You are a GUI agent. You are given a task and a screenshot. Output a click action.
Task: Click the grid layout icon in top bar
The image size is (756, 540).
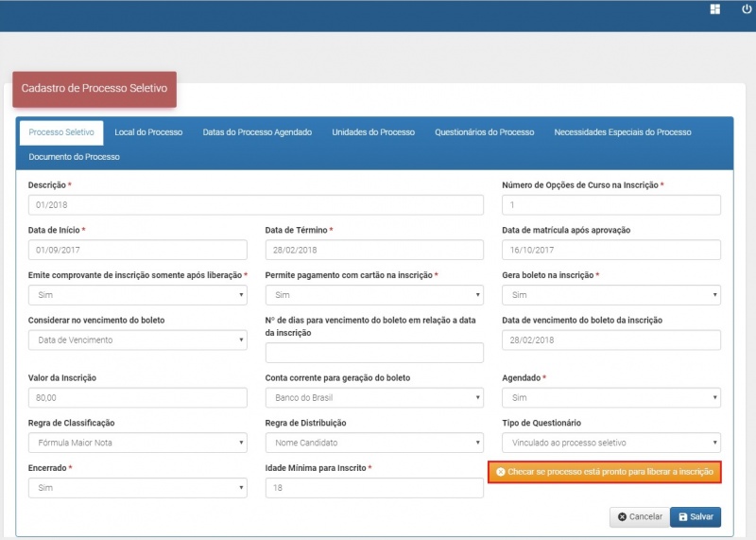tap(715, 9)
